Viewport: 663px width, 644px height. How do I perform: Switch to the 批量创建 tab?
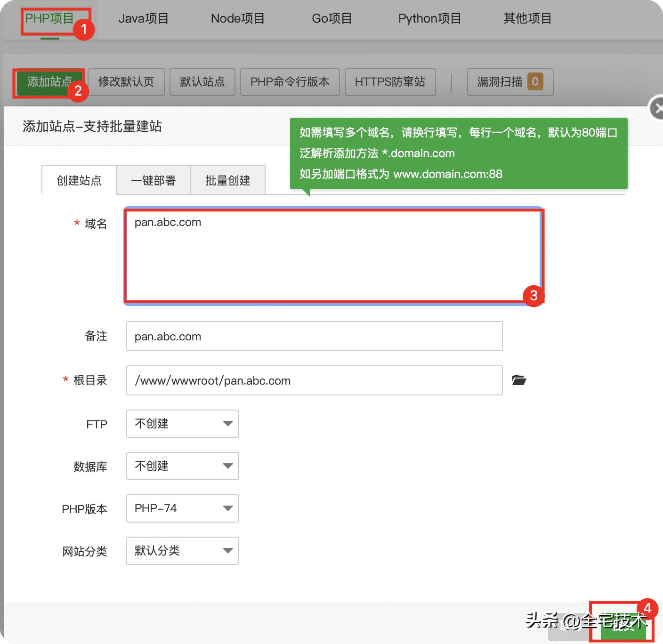[x=227, y=180]
